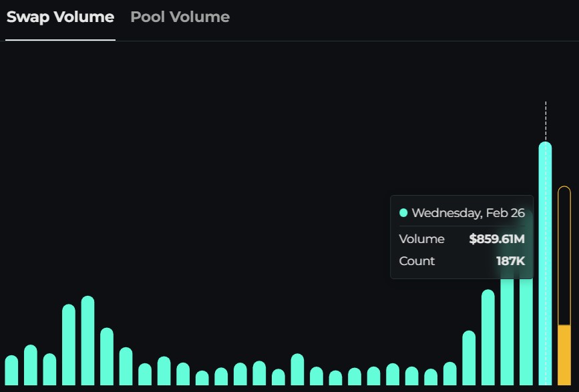Select the Swap Volume tab

[59, 17]
